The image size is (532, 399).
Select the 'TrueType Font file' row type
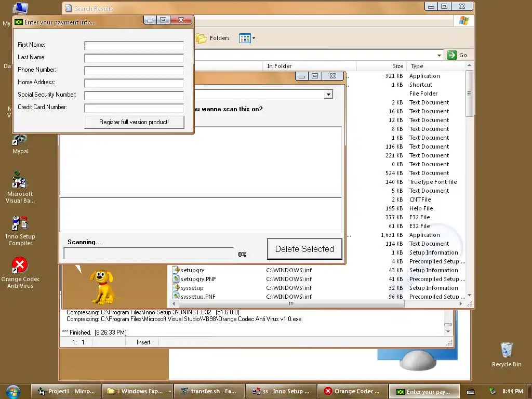[433, 182]
